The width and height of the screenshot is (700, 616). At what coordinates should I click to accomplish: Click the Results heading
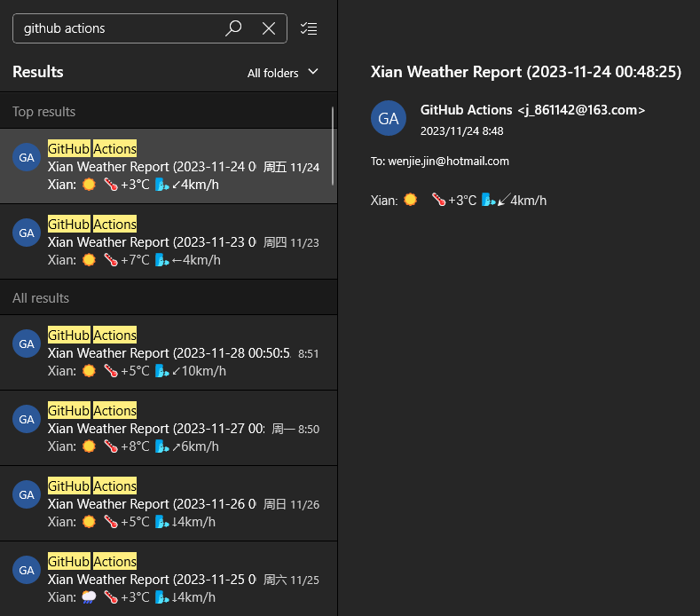38,72
